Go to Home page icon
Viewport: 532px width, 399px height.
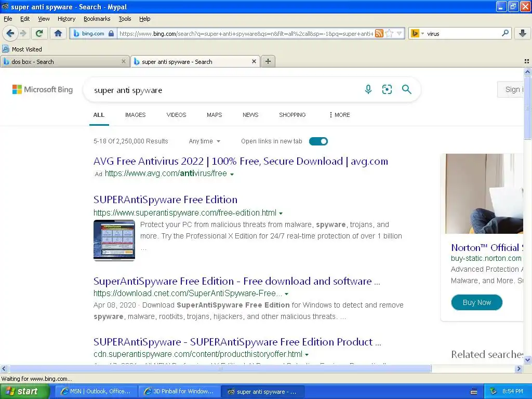coord(58,33)
